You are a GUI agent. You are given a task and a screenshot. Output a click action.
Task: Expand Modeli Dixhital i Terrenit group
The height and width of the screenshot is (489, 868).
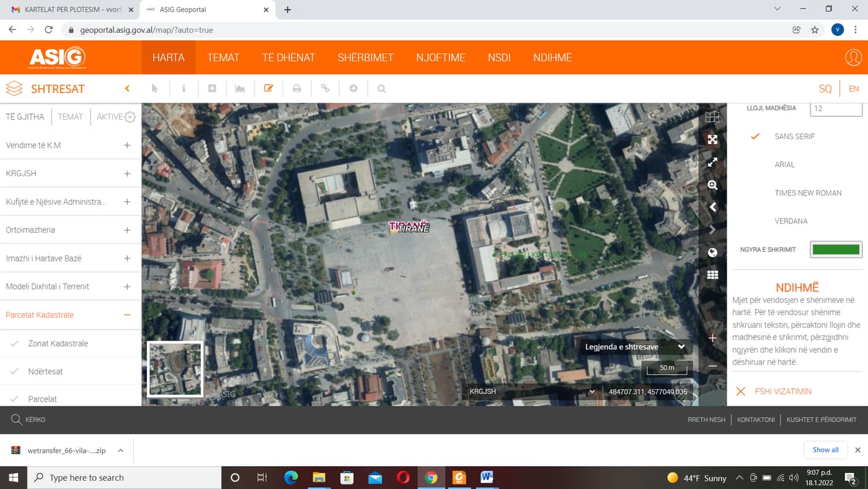pos(127,286)
